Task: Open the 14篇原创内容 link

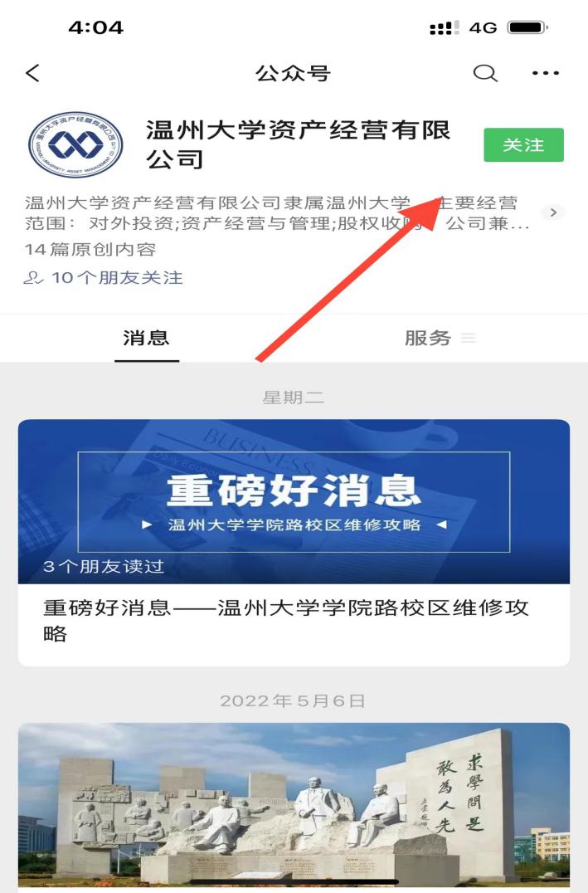Action: [x=90, y=250]
